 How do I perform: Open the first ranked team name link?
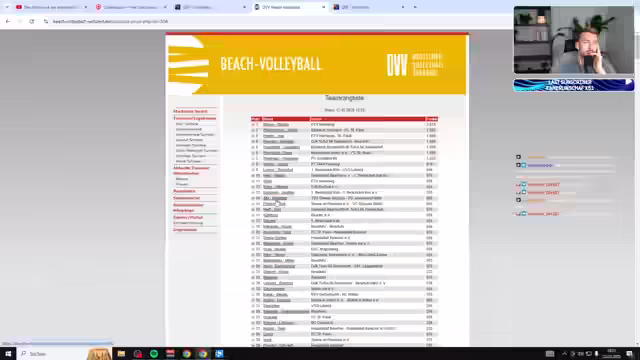tap(276, 124)
